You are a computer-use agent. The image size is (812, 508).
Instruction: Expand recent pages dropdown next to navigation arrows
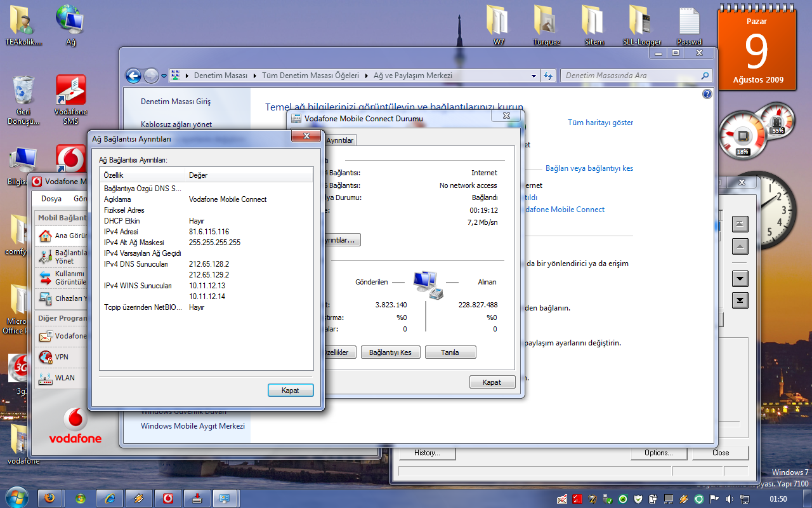(x=164, y=76)
